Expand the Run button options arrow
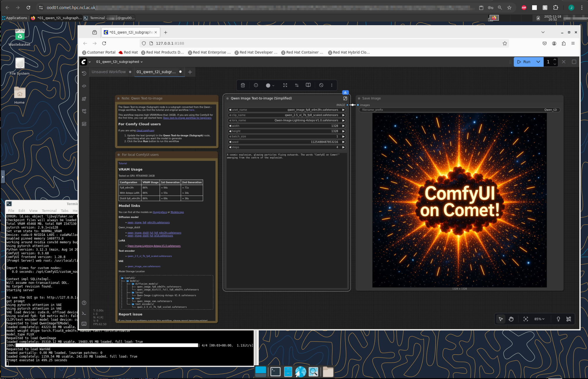This screenshot has width=588, height=379. [x=538, y=62]
